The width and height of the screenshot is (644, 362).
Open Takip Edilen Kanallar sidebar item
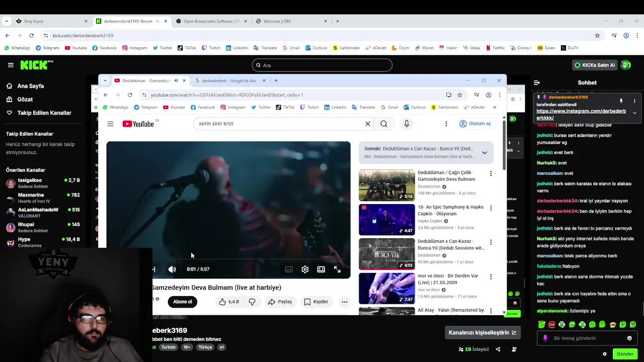(44, 113)
